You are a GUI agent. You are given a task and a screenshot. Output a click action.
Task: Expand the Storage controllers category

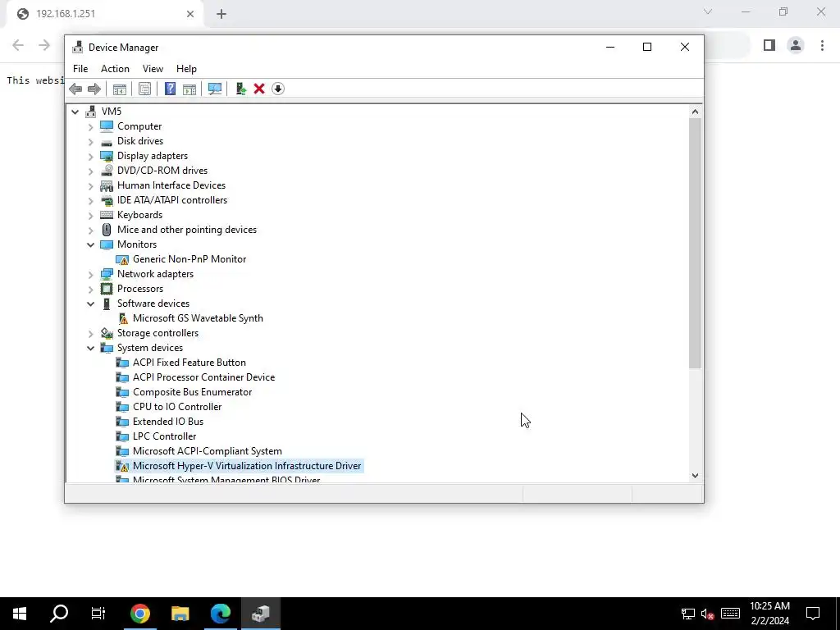(90, 333)
